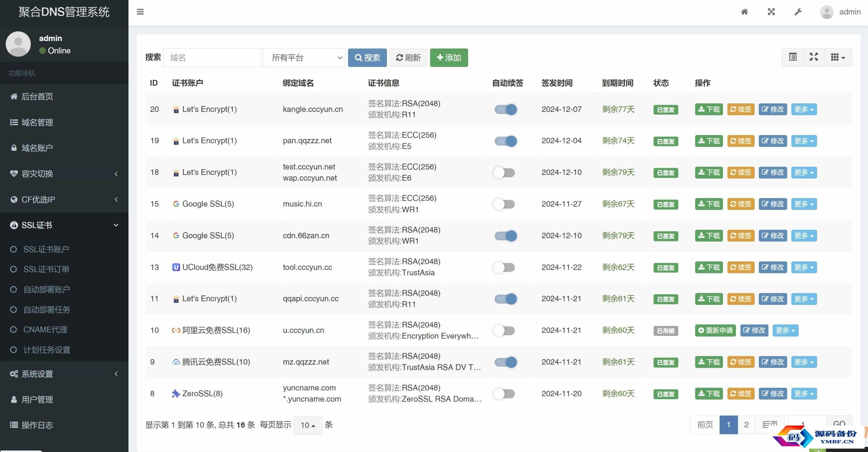Open 域名管理 in sidebar
The image size is (868, 452).
click(64, 122)
